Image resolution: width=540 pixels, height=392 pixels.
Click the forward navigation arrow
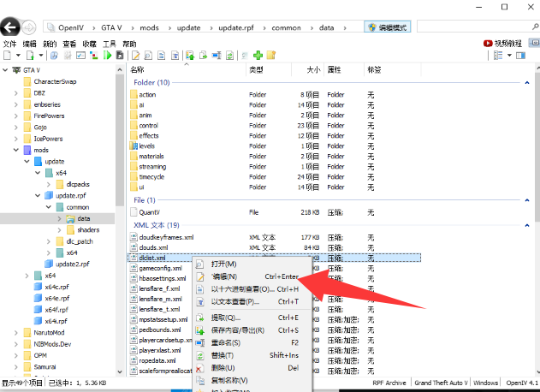29,27
